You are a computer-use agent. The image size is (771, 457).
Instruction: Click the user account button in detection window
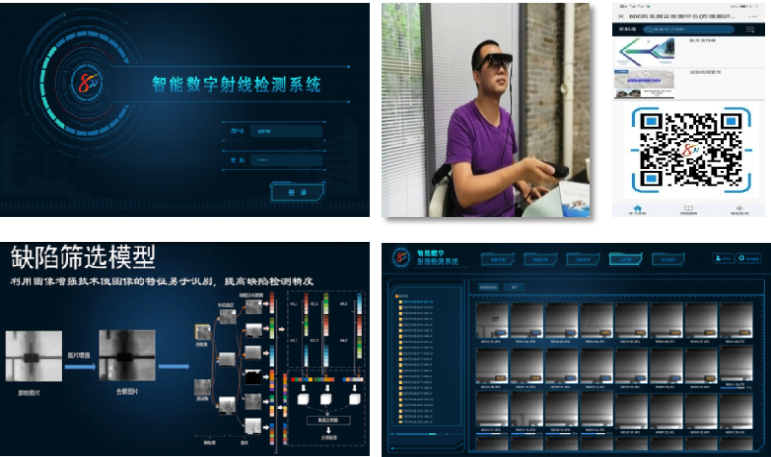click(x=722, y=258)
